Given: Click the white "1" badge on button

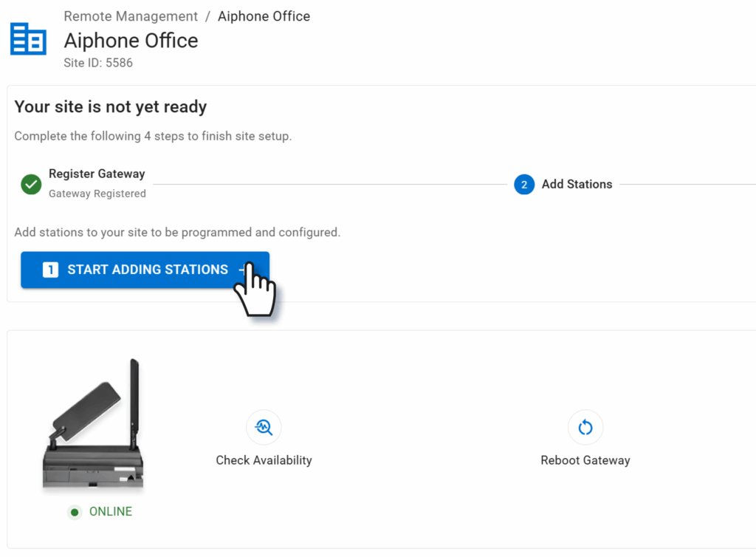Looking at the screenshot, I should click(x=50, y=270).
